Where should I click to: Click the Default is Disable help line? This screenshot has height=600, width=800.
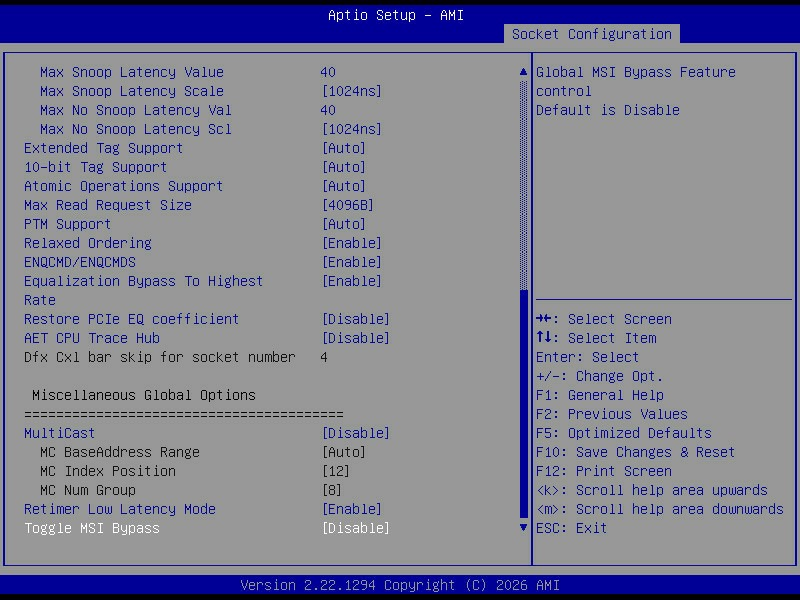tap(608, 110)
